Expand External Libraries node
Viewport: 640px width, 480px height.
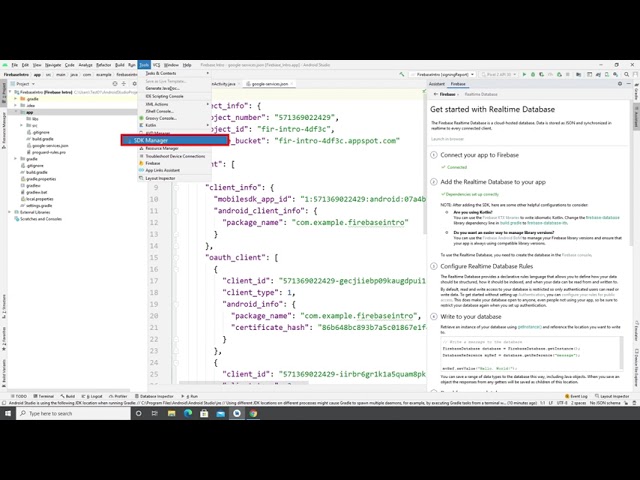pos(10,213)
